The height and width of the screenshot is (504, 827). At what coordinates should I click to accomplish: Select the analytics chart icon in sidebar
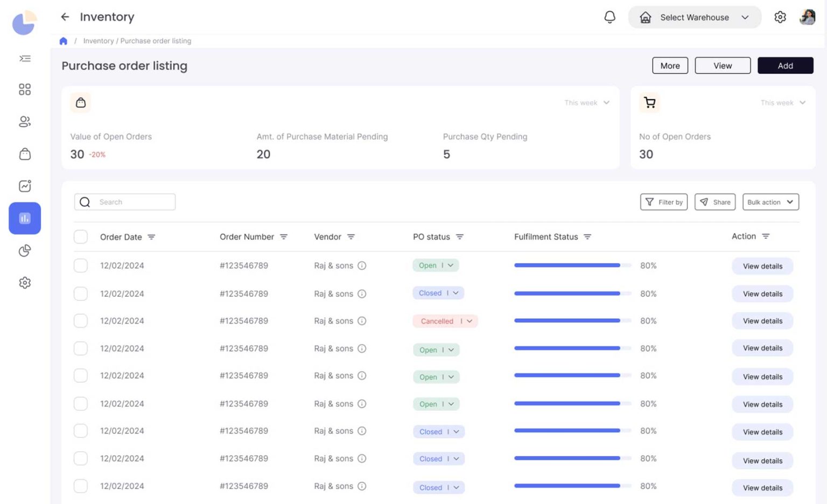(25, 186)
